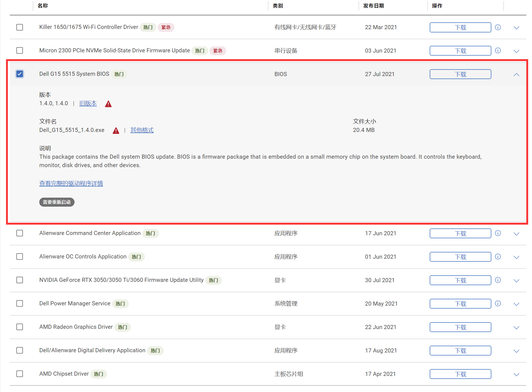532x392 pixels.
Task: Click red warning icon beside version 1.4.0
Action: point(108,104)
